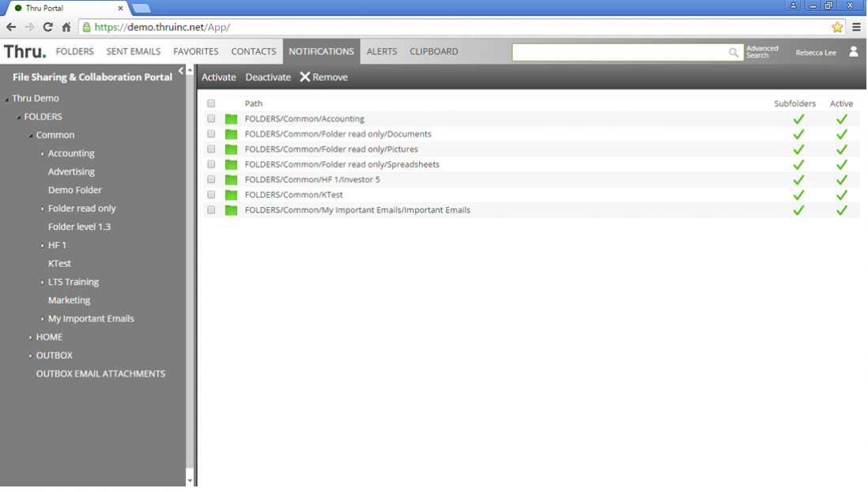Image resolution: width=868 pixels, height=492 pixels.
Task: Open the Advanced Search link
Action: pos(762,52)
